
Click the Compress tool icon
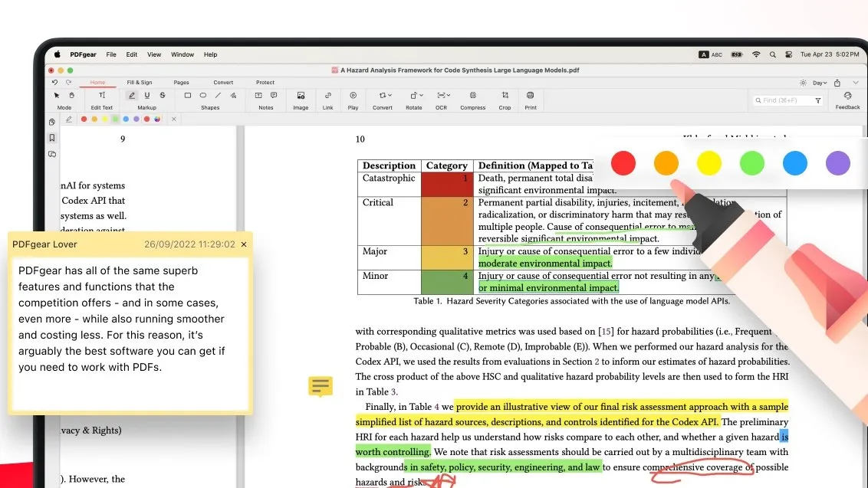coord(473,96)
